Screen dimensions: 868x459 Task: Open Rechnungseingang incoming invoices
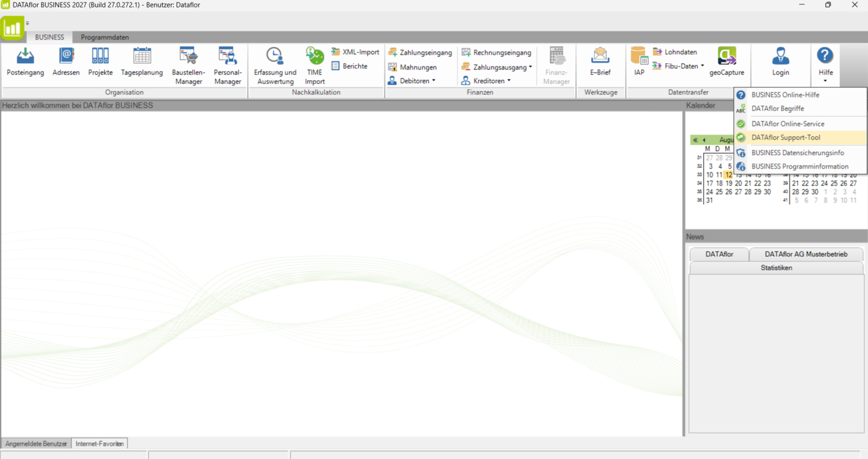click(x=497, y=53)
